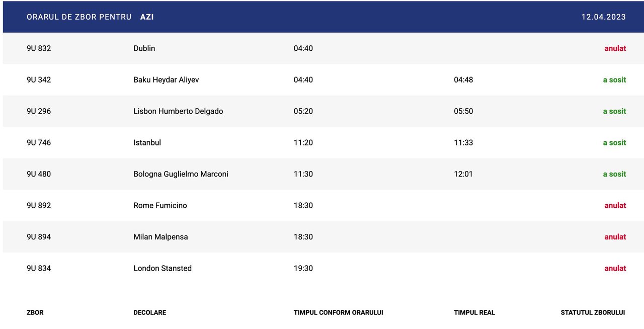The width and height of the screenshot is (644, 329).
Task: Select flight number 9U 834
Action: point(39,268)
